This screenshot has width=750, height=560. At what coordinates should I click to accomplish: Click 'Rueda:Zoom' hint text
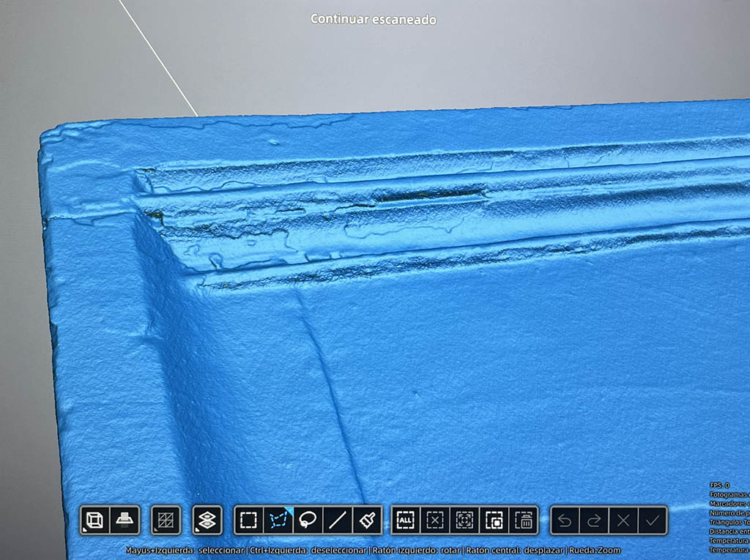[595, 550]
